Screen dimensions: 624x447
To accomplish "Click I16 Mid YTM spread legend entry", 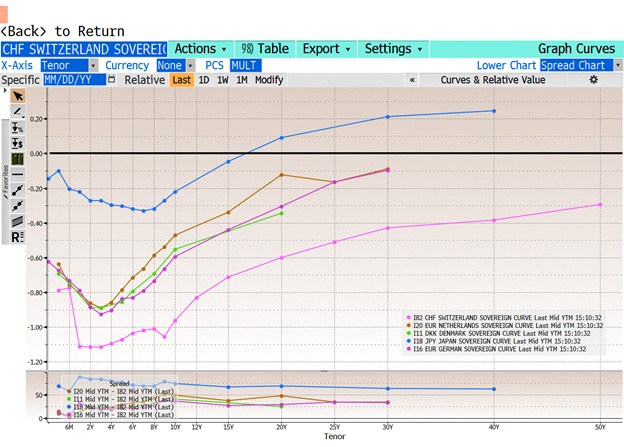I will click(x=120, y=415).
